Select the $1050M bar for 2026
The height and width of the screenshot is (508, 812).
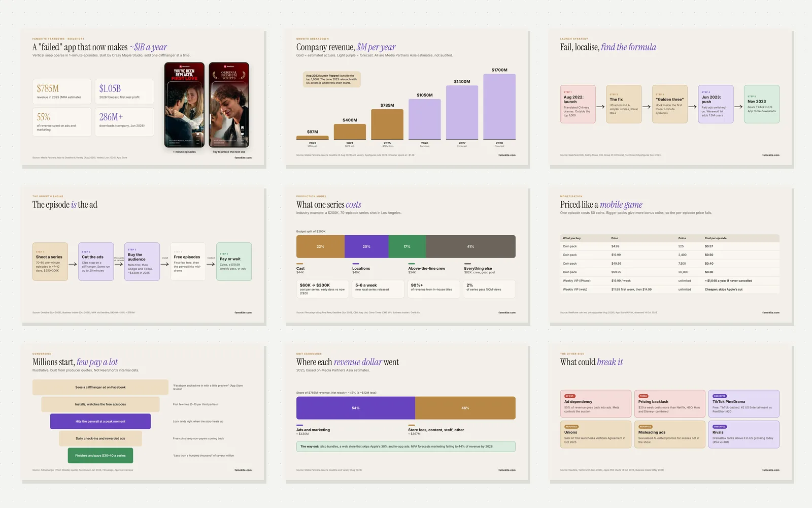(425, 119)
